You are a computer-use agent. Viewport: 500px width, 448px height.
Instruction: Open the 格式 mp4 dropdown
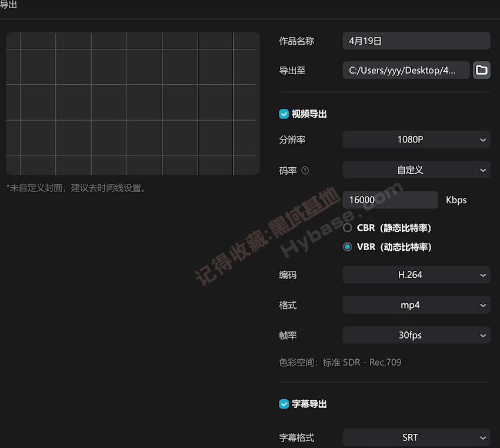(416, 305)
